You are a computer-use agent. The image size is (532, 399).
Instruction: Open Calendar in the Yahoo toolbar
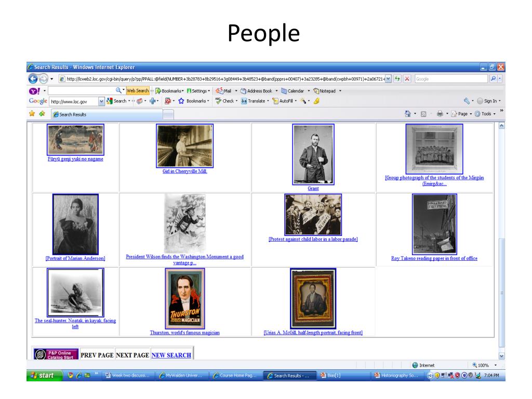pyautogui.click(x=292, y=91)
